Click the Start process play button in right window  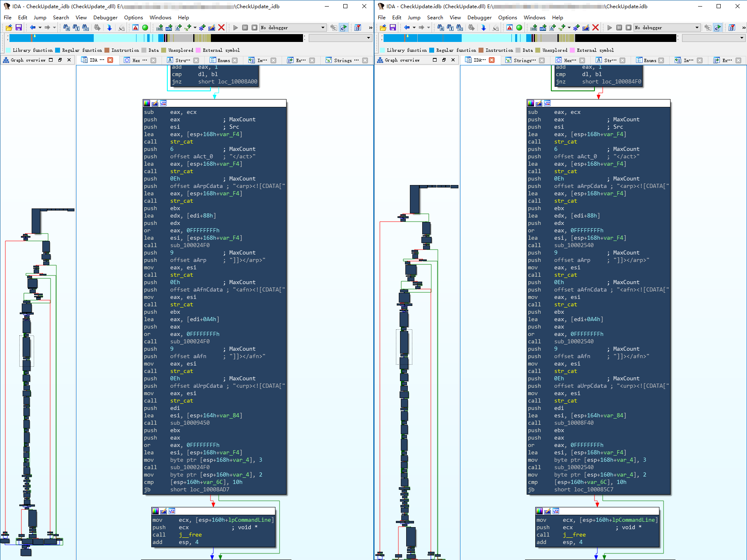[610, 28]
